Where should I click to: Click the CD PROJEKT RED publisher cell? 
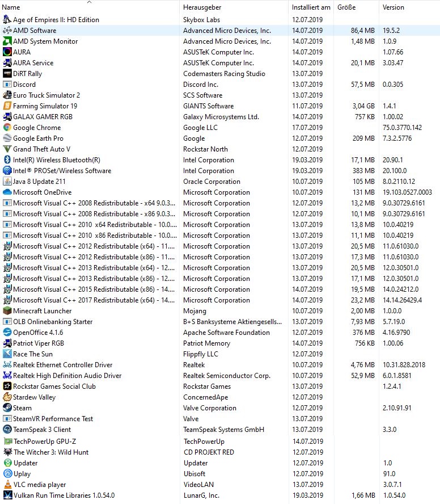tap(209, 452)
